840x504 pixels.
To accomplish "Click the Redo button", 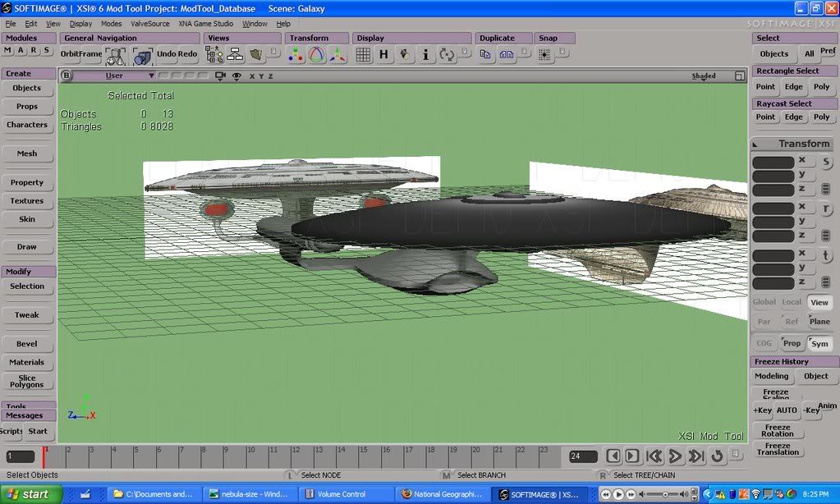I will (x=187, y=53).
